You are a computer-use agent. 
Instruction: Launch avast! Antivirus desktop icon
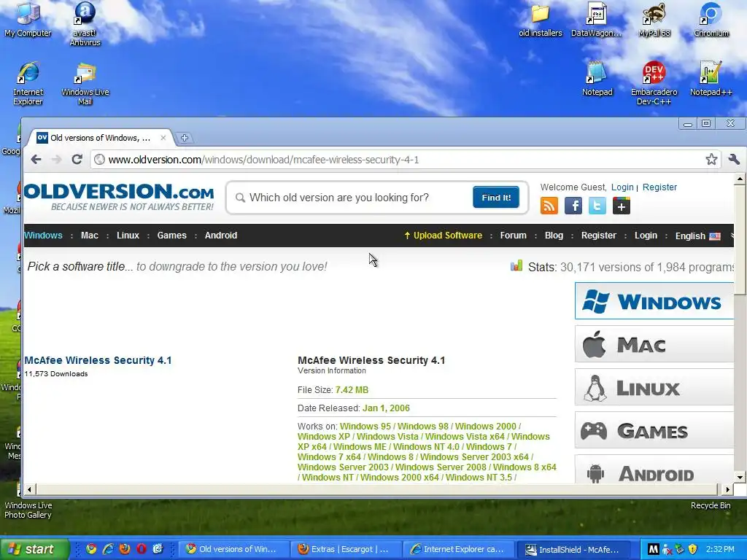tap(85, 24)
